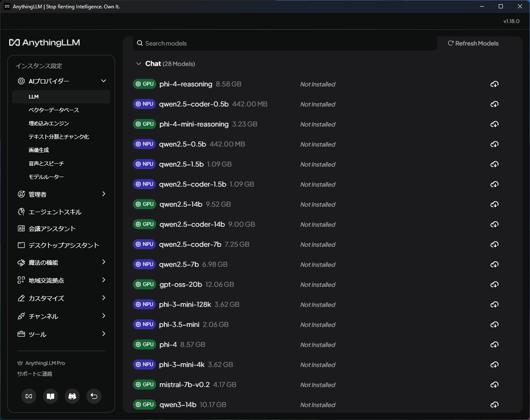Open the documentation book icon
Image resolution: width=530 pixels, height=420 pixels.
[x=51, y=396]
